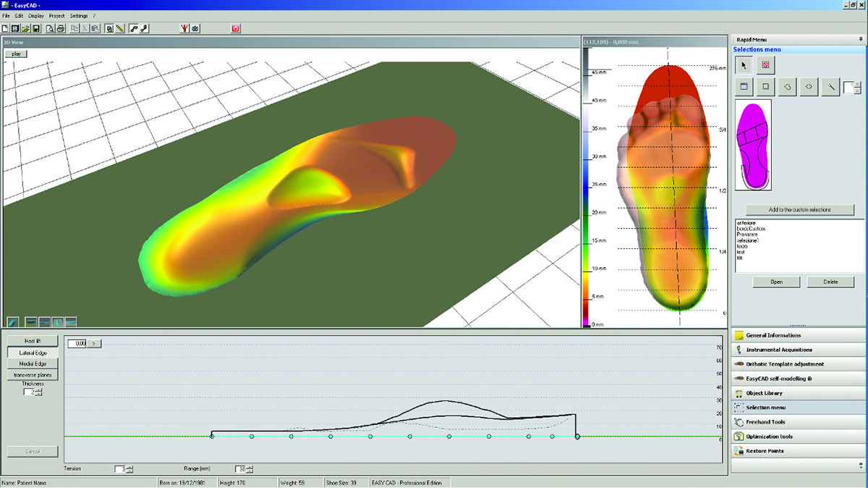
Task: Click the red Y-shaped figure toolbar icon
Action: (184, 28)
